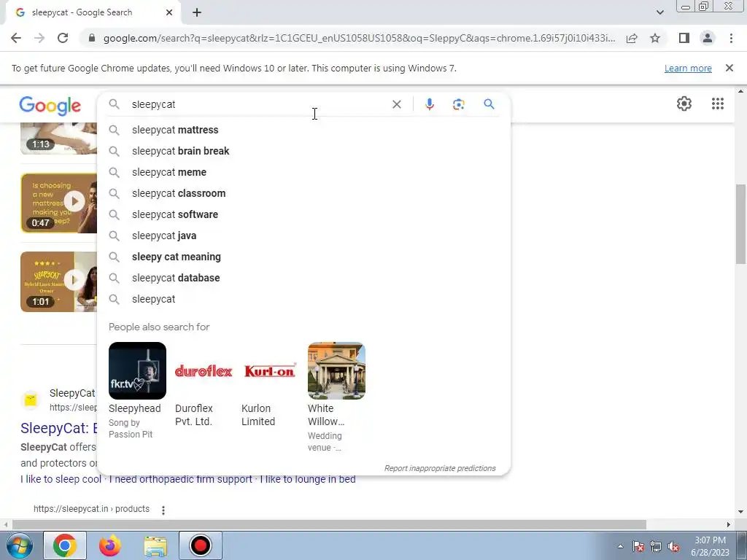Share this page from address bar
Screen dimensions: 747x560
tap(632, 38)
